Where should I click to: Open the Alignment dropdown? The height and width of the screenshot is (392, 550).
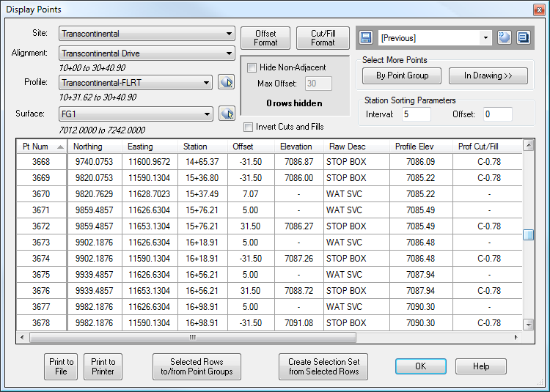click(x=147, y=53)
